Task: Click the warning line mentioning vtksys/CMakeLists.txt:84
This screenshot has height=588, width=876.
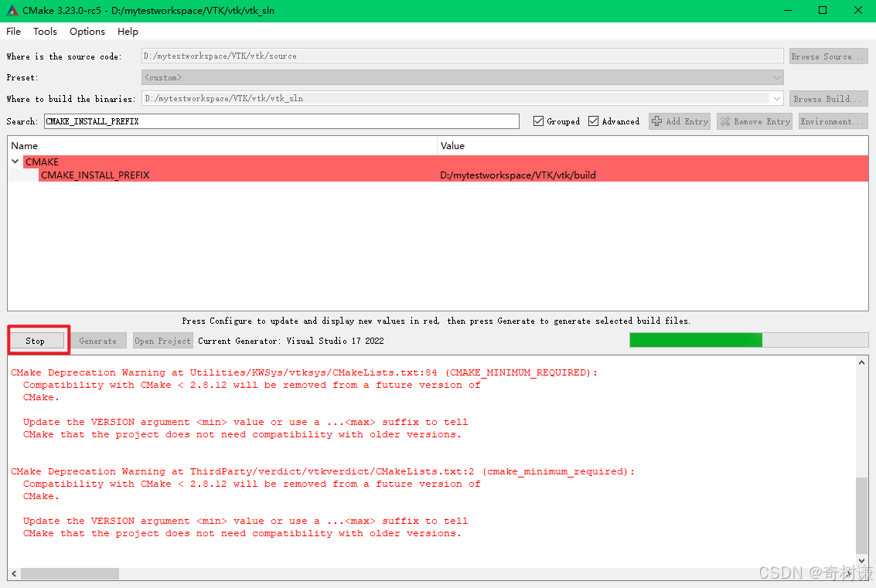Action: [304, 372]
